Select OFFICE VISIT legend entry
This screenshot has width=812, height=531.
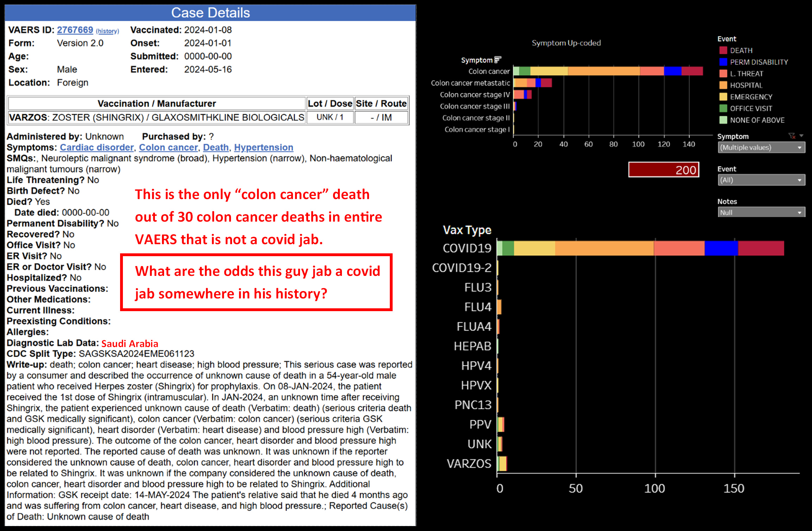(751, 109)
